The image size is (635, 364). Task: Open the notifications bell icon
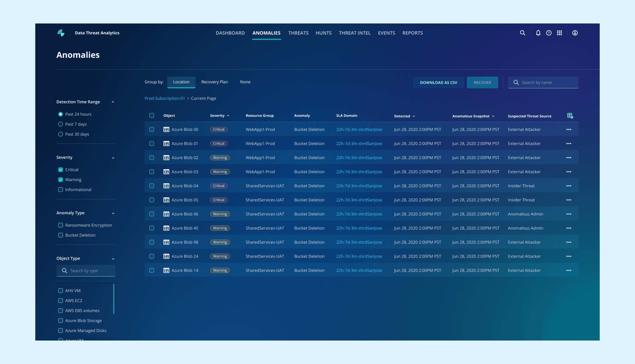pos(538,33)
